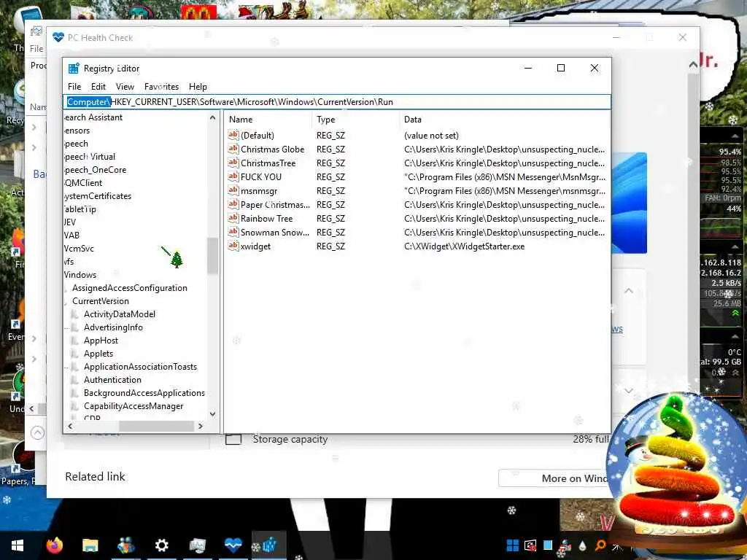Select the ApplicationAssociationToasts key
Image resolution: width=747 pixels, height=560 pixels.
140,367
